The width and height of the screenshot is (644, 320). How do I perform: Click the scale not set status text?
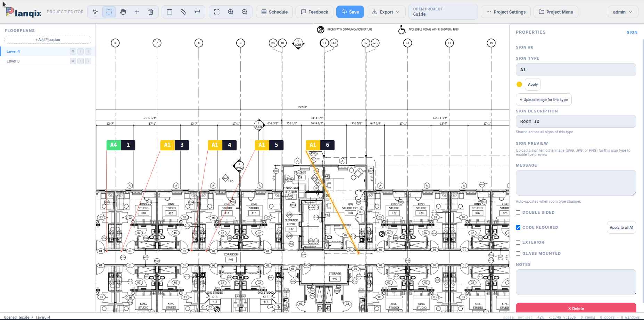(x=518, y=317)
